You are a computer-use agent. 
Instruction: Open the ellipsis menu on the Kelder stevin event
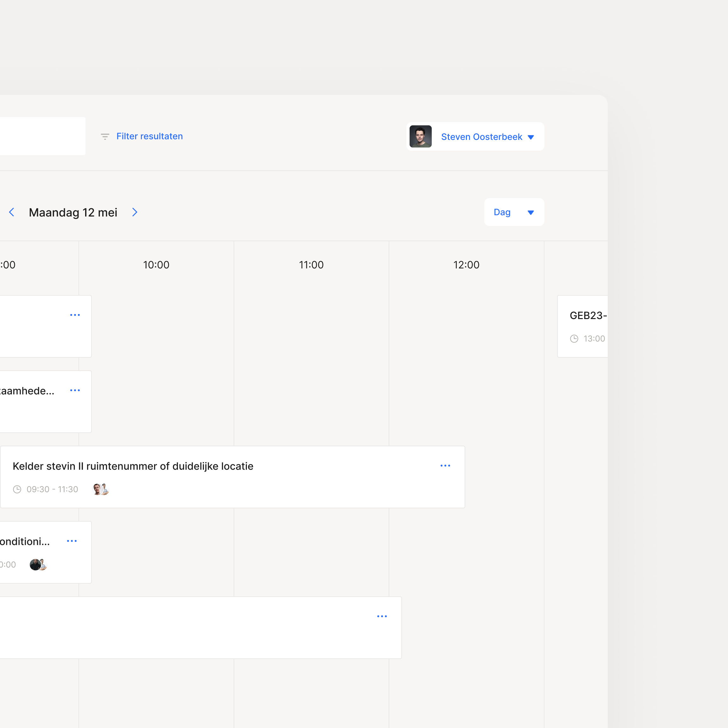(445, 466)
